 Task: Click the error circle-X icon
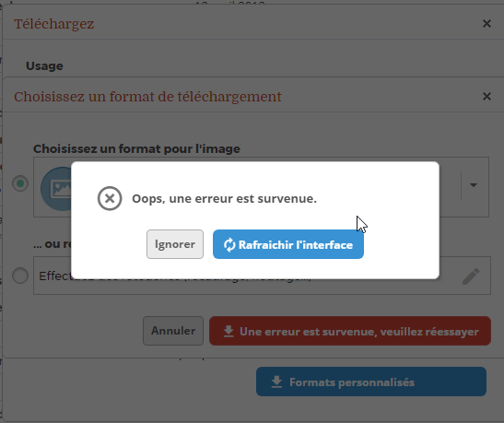(110, 198)
